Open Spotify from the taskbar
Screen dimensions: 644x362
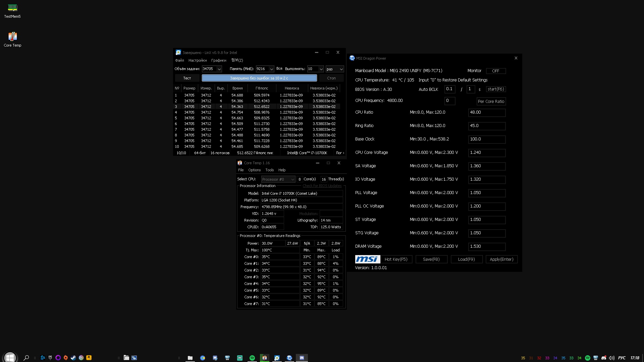252,358
